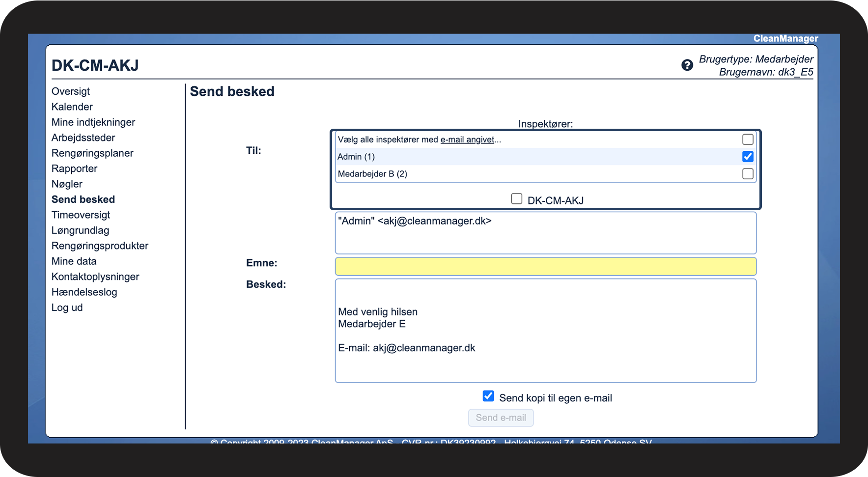The width and height of the screenshot is (868, 477).
Task: Toggle 'Send kopi til egen e-mail'
Action: tap(488, 396)
